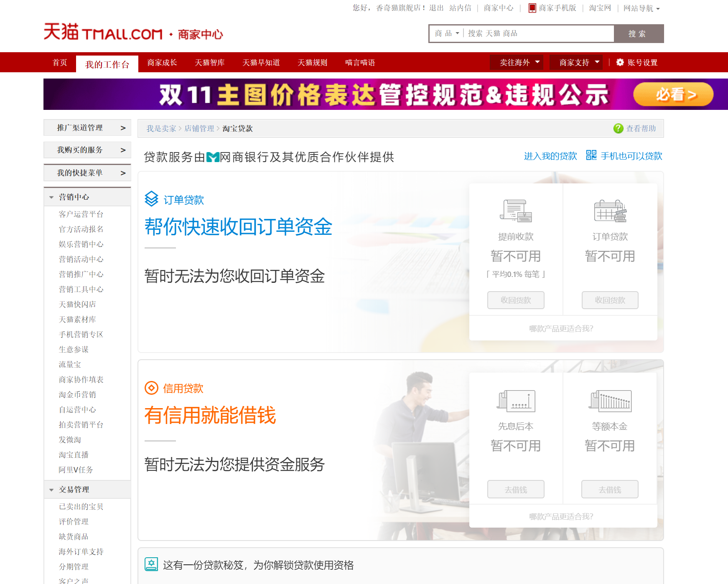Open 官方活动报名 in sidebar

pyautogui.click(x=81, y=229)
